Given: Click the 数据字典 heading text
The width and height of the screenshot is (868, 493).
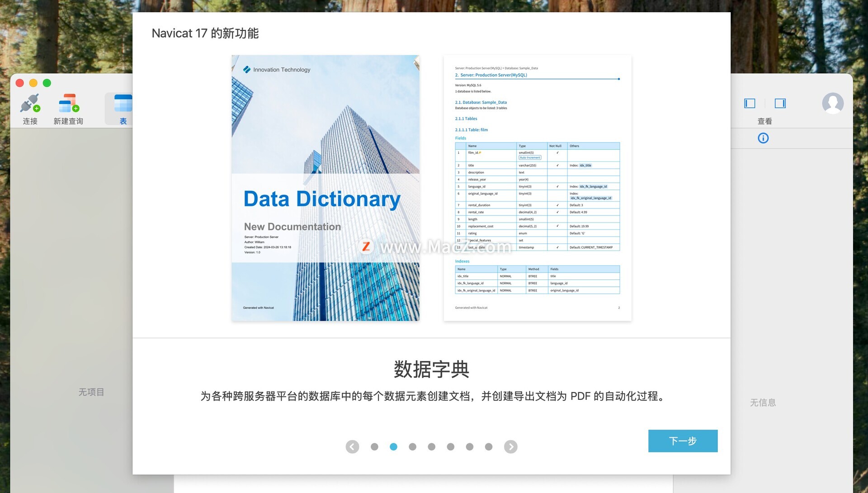Looking at the screenshot, I should (432, 369).
